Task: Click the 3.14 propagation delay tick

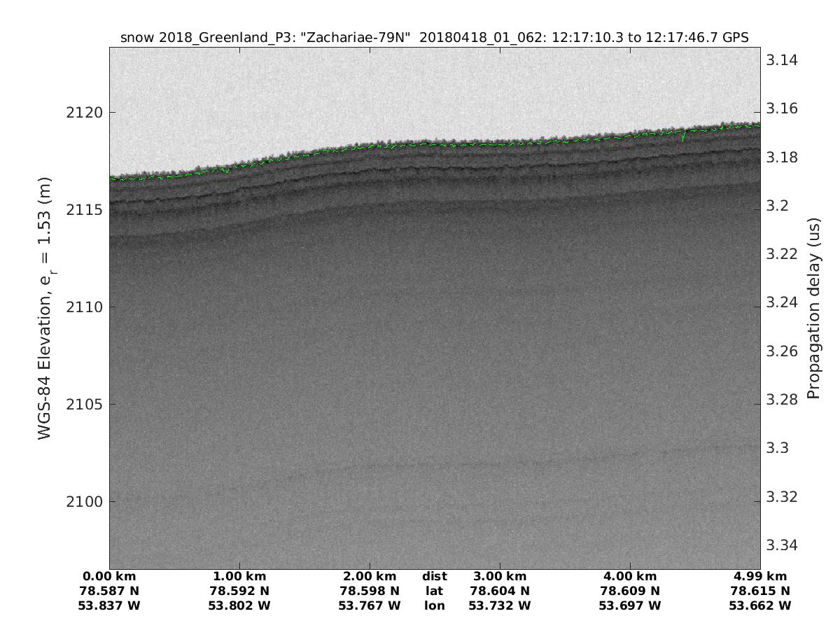Action: 782,60
